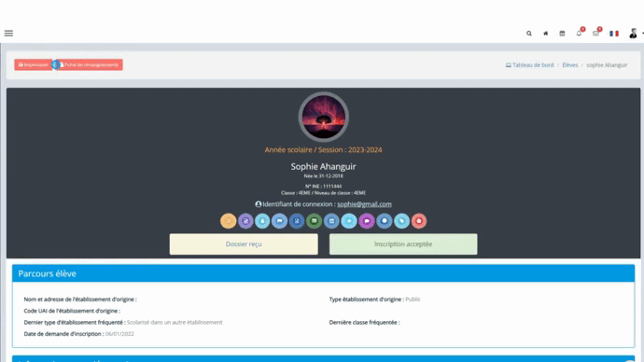The width and height of the screenshot is (644, 362).
Task: Click the red Impression print button
Action: point(34,65)
